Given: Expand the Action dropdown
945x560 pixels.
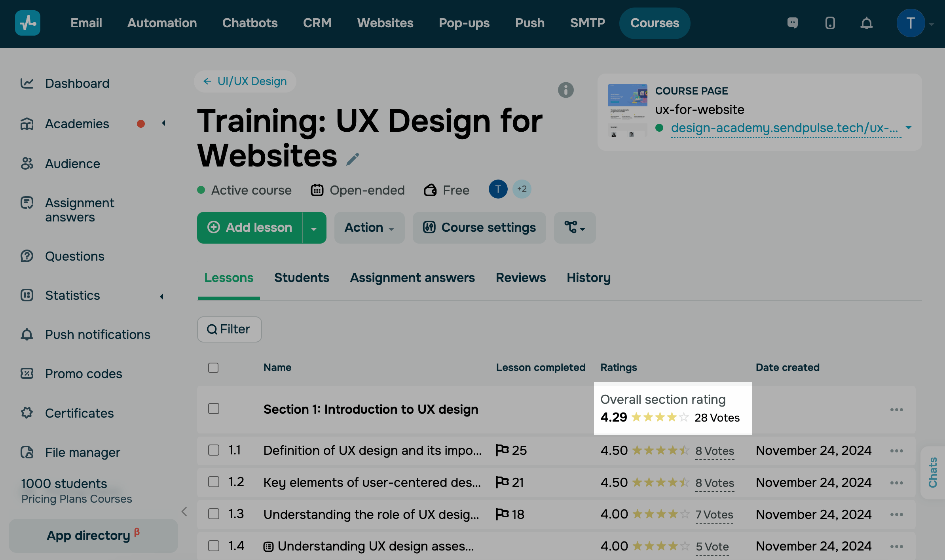Looking at the screenshot, I should point(369,228).
